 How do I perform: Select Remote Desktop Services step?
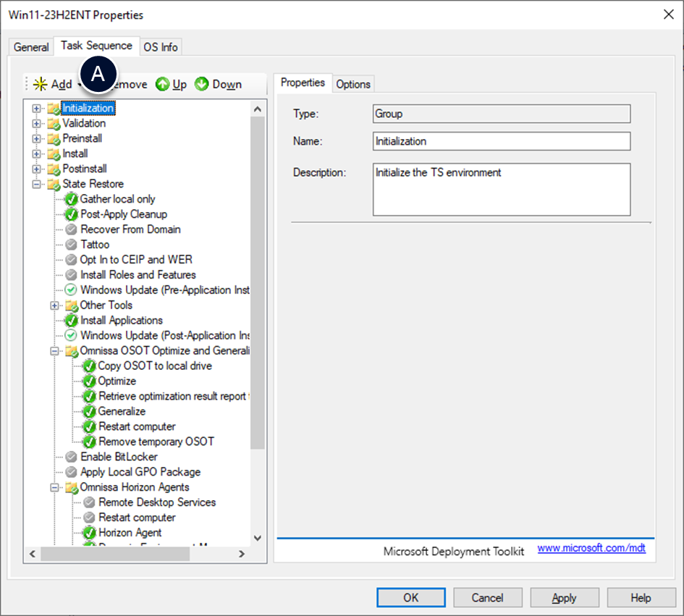(157, 502)
